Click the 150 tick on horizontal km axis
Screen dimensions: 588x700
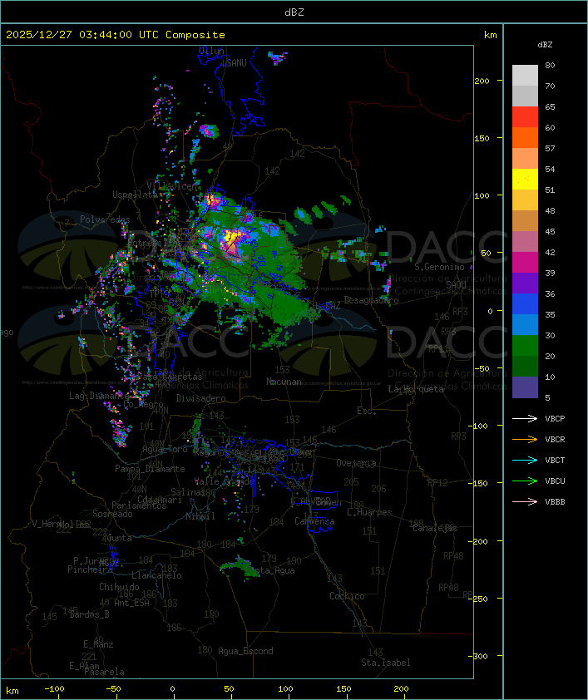point(343,689)
